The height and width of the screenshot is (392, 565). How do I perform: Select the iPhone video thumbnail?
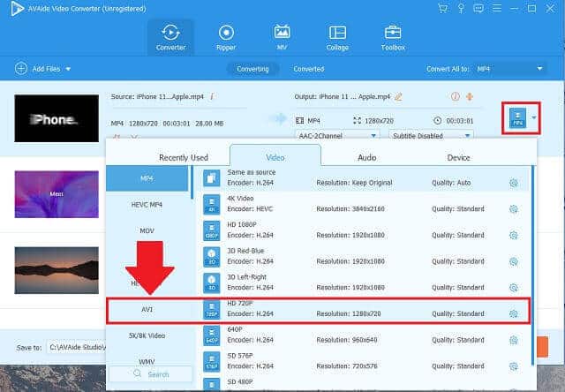(x=56, y=118)
